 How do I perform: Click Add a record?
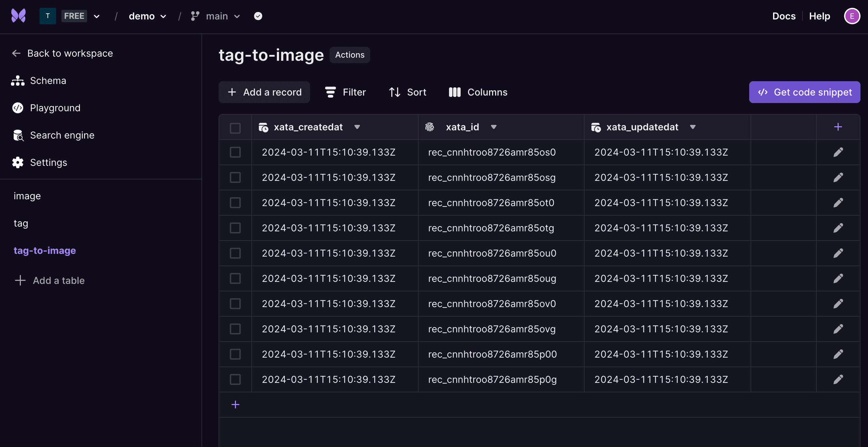(264, 92)
